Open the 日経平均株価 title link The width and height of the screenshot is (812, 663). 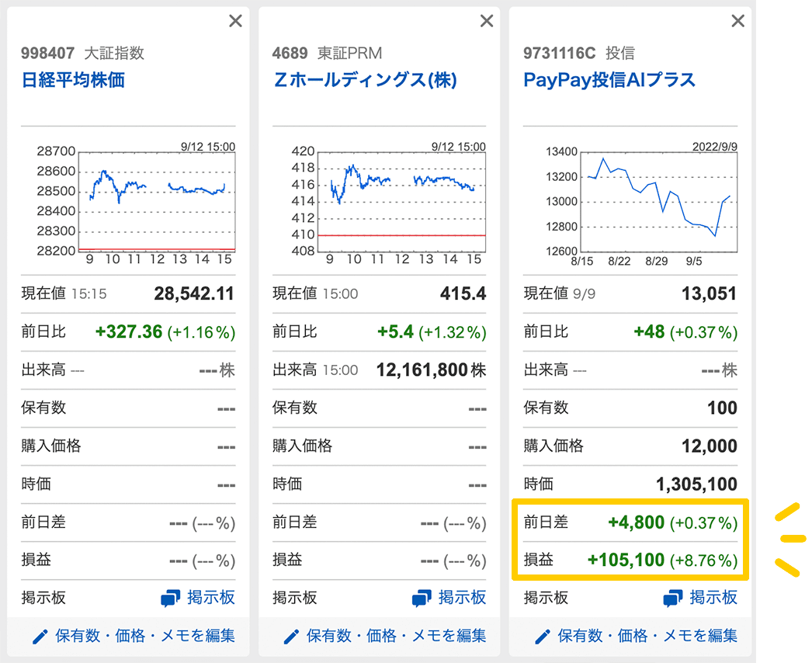pyautogui.click(x=73, y=80)
